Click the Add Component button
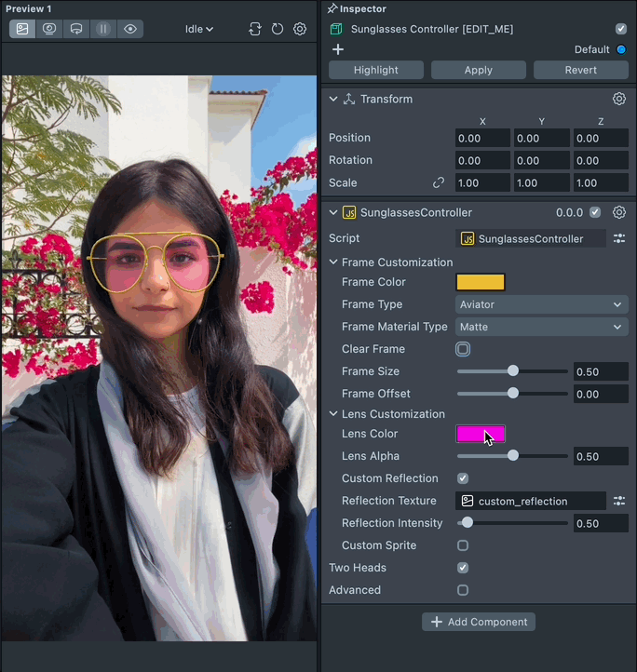 pos(479,622)
